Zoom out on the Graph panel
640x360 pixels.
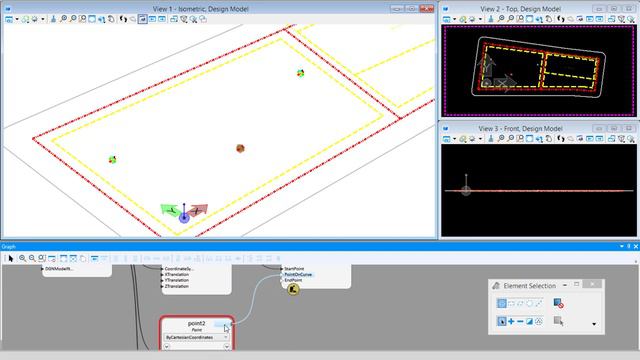point(32,258)
